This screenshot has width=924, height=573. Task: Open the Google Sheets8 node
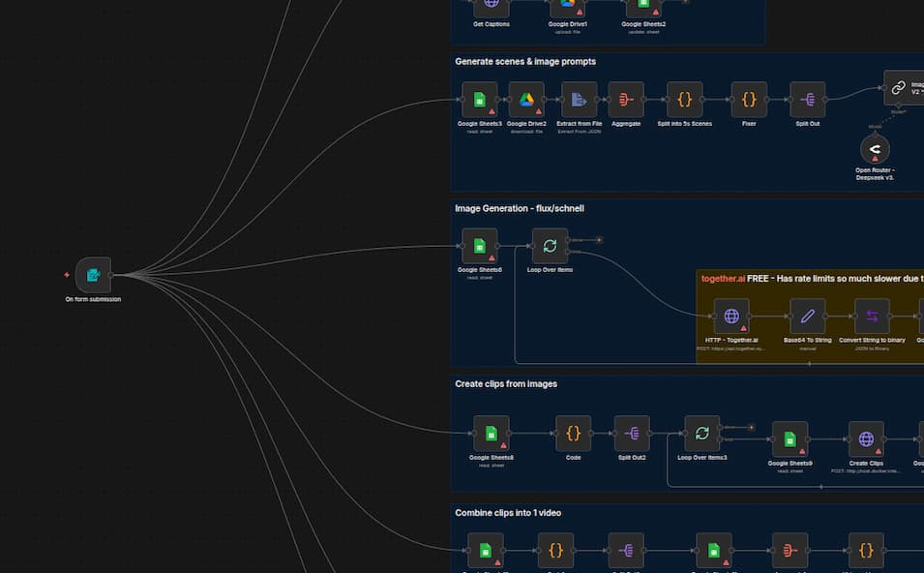(492, 434)
